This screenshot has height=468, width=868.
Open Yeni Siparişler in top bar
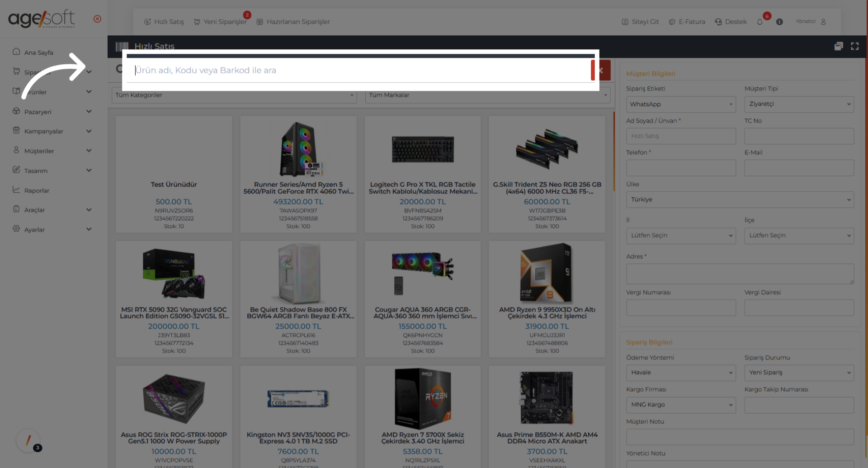220,22
